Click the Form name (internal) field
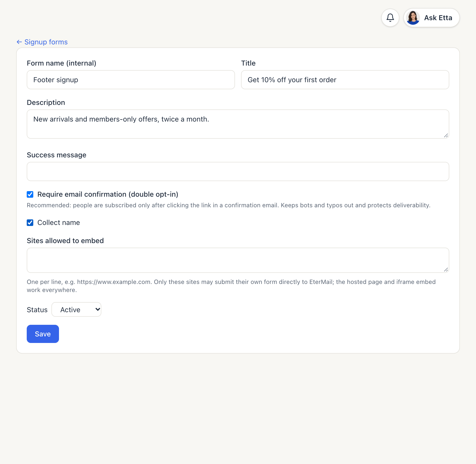This screenshot has width=476, height=464. click(131, 80)
